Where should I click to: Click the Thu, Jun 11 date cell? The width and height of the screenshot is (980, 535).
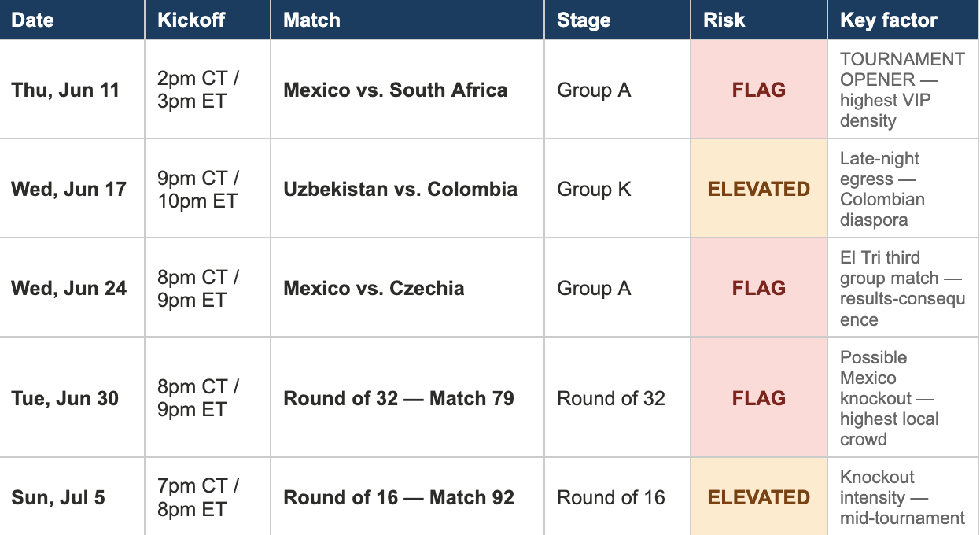click(x=72, y=90)
